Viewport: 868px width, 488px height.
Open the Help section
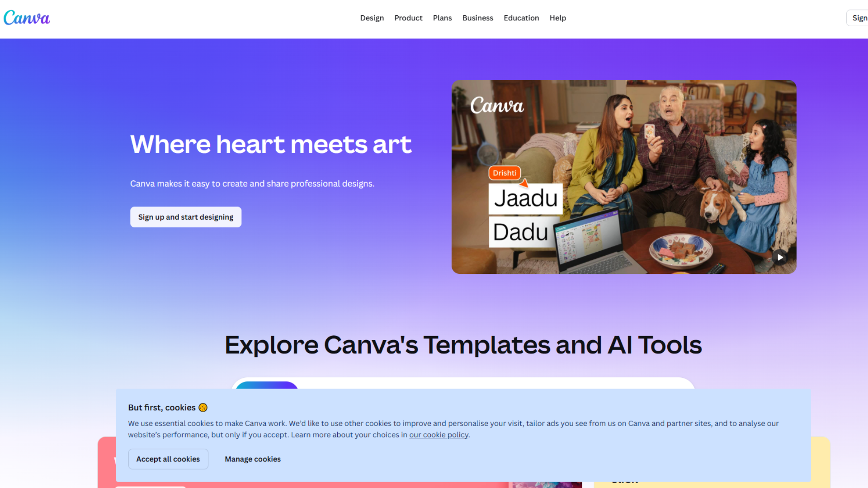(557, 18)
